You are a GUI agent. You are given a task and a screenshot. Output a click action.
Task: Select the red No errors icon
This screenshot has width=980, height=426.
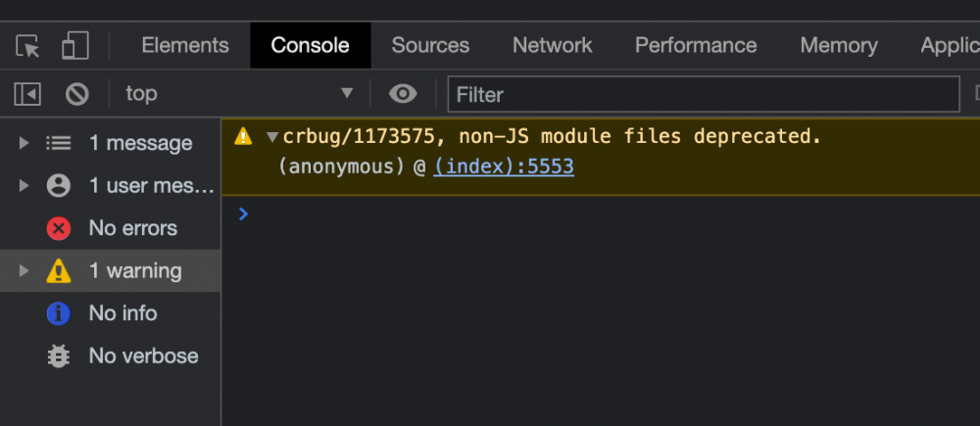point(59,228)
